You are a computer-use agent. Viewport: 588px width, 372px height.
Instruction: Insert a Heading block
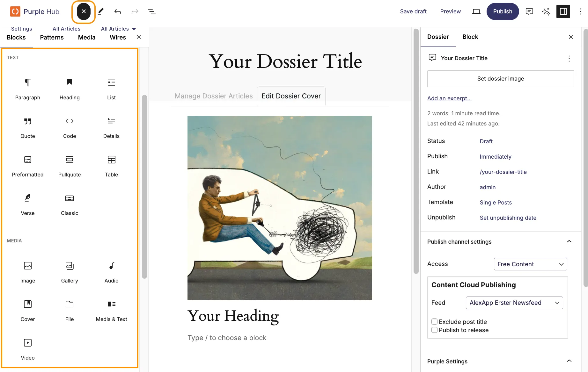(70, 89)
